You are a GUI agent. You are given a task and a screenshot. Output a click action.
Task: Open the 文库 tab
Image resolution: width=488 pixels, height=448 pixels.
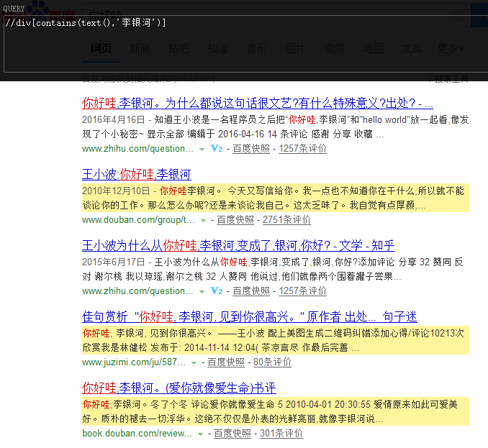412,49
